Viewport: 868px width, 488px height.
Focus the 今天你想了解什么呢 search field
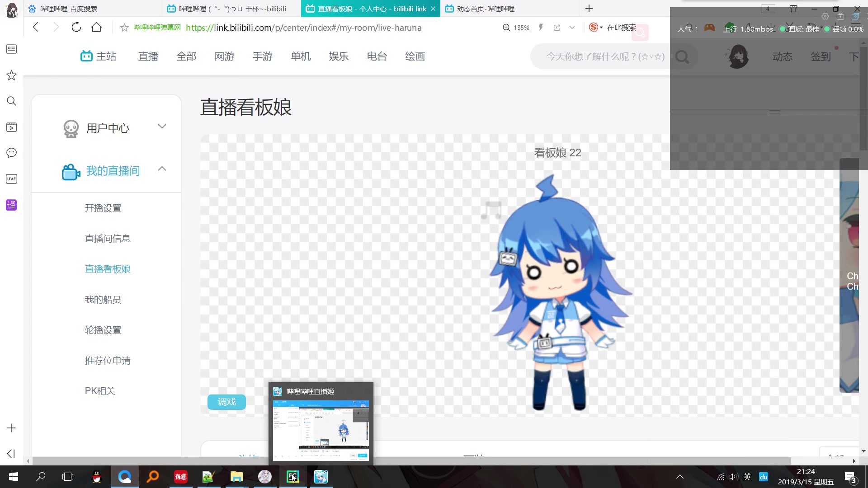click(x=605, y=56)
